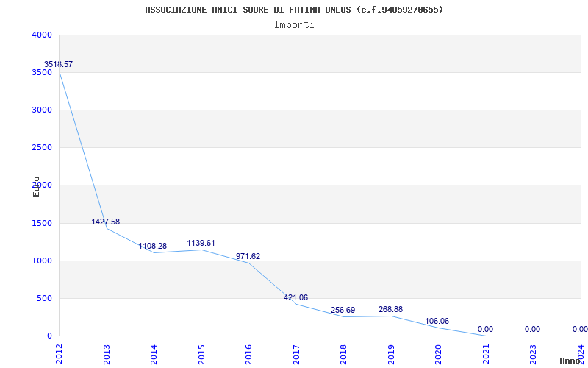The image size is (588, 368).
Task: Click the Euro y-axis title
Action: [36, 186]
